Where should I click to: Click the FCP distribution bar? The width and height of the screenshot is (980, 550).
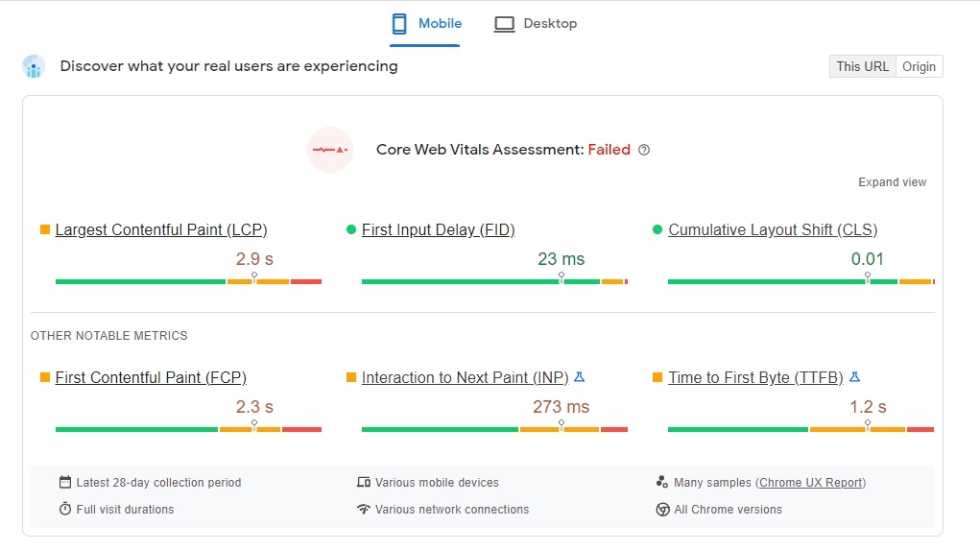tap(188, 429)
